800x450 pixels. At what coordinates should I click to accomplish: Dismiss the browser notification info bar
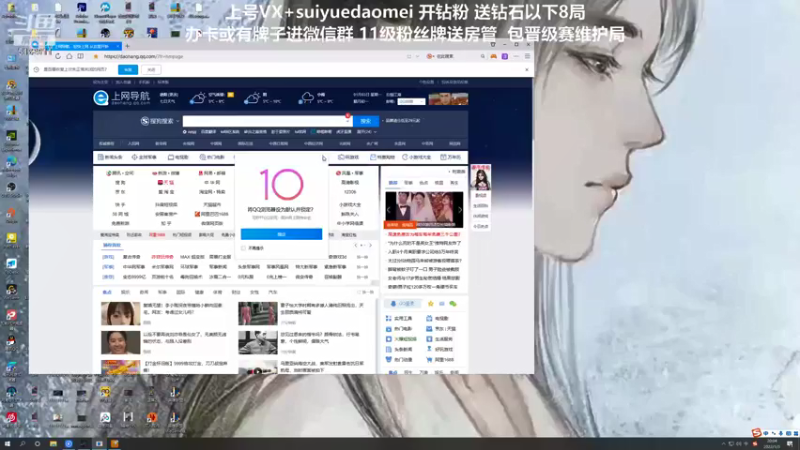click(x=527, y=69)
